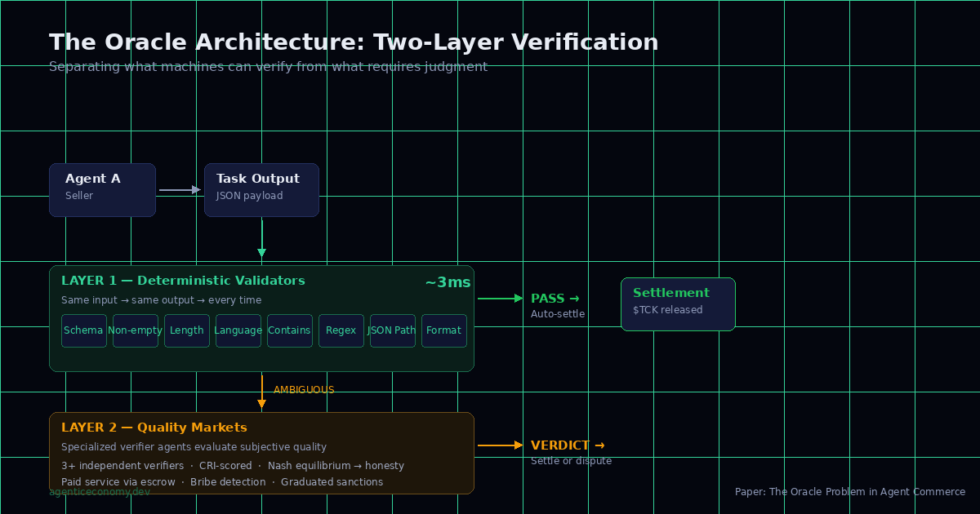This screenshot has width=980, height=514.
Task: Click the Two-Layer Verification title
Action: [x=353, y=42]
